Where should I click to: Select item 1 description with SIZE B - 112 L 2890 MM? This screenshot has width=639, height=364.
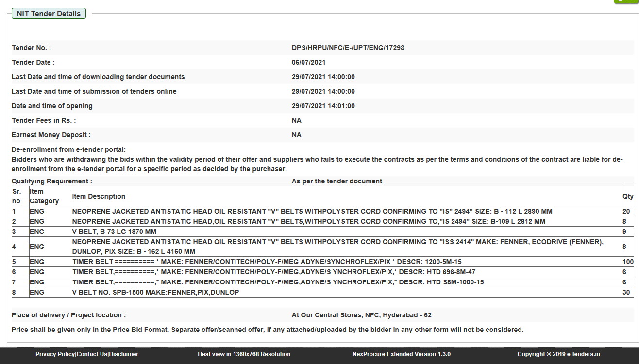(312, 211)
